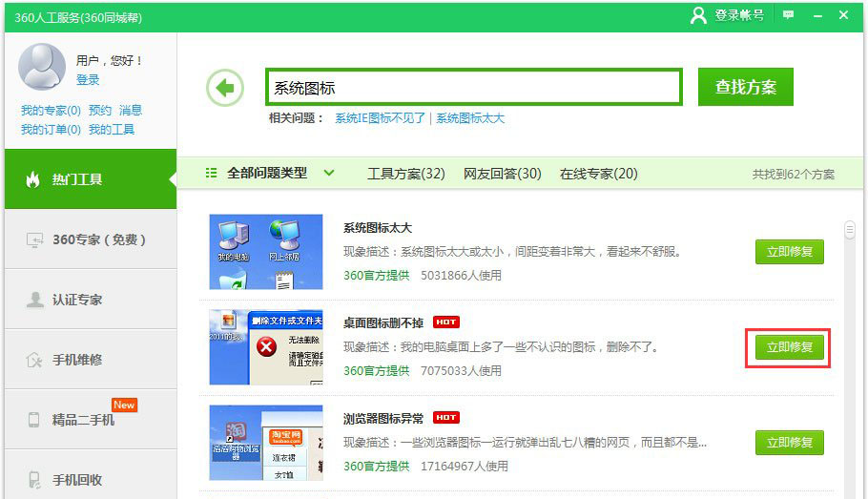Expand the 全部问题类型 dropdown arrow
868x499 pixels.
point(329,173)
